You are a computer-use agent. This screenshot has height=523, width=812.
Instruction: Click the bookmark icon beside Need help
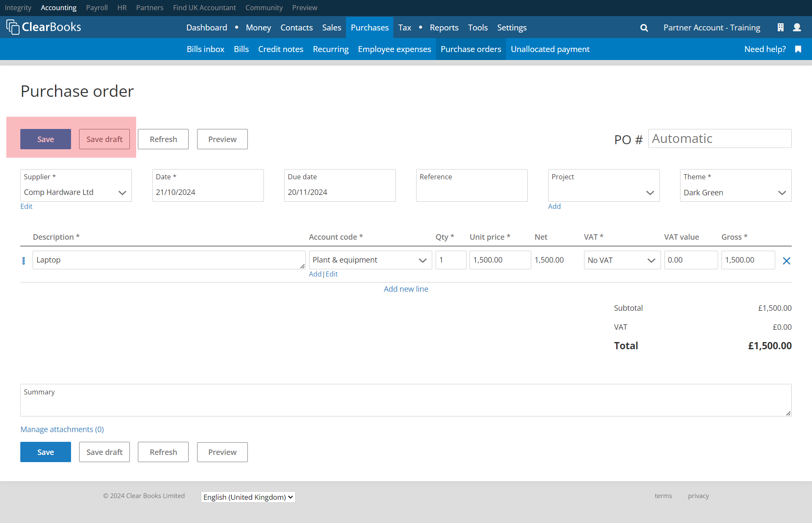798,49
